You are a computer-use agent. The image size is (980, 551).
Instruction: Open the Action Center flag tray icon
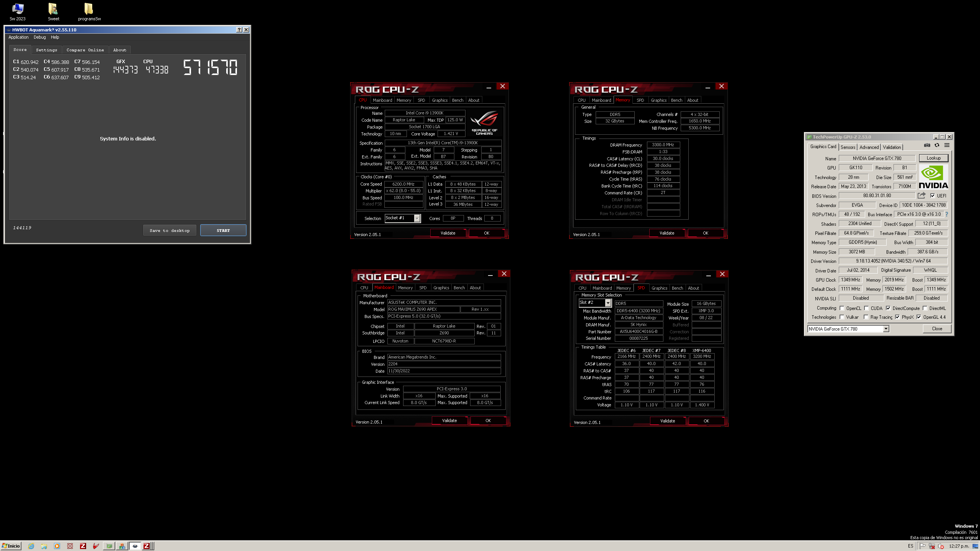click(923, 546)
